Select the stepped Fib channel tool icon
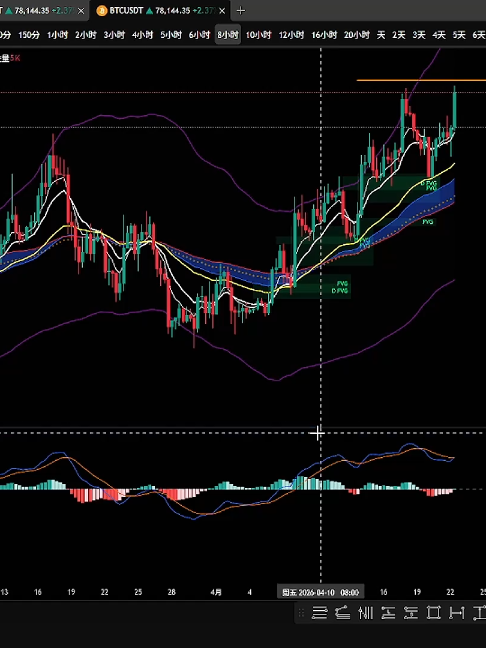The width and height of the screenshot is (486, 648). click(388, 612)
